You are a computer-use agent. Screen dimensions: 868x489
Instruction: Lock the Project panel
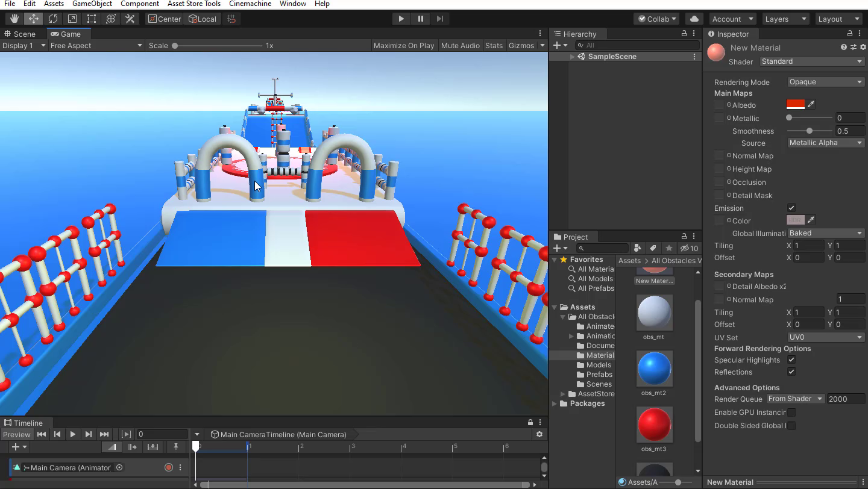(x=684, y=236)
